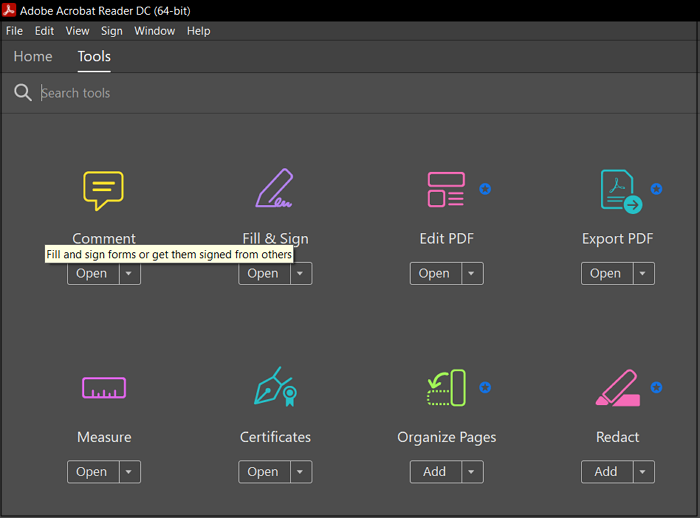Expand the dropdown arrow next to Certificates Open
Screen dimensions: 700x518
[x=300, y=472]
